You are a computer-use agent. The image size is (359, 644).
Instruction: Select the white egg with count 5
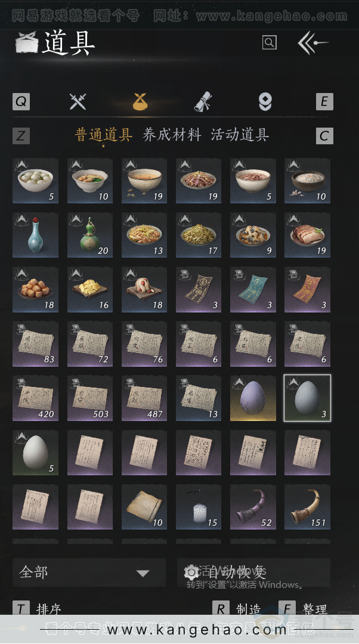(x=35, y=452)
